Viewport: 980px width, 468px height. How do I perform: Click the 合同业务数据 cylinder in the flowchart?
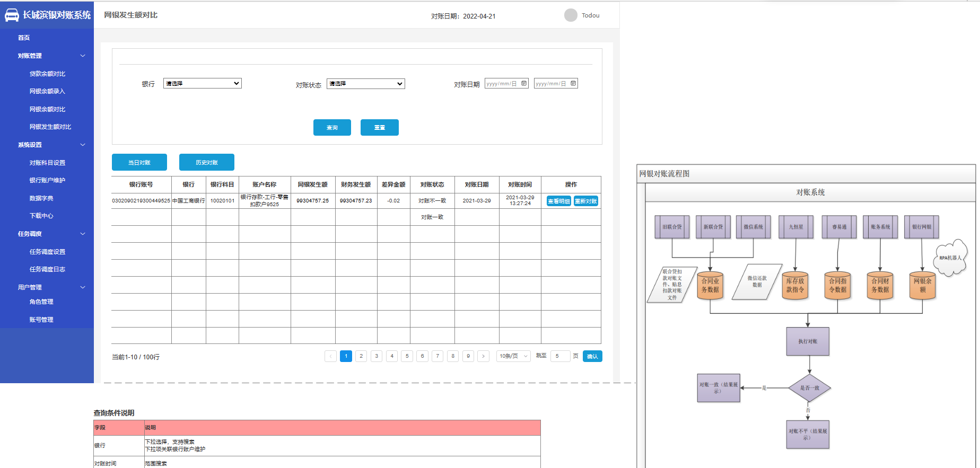pyautogui.click(x=710, y=285)
